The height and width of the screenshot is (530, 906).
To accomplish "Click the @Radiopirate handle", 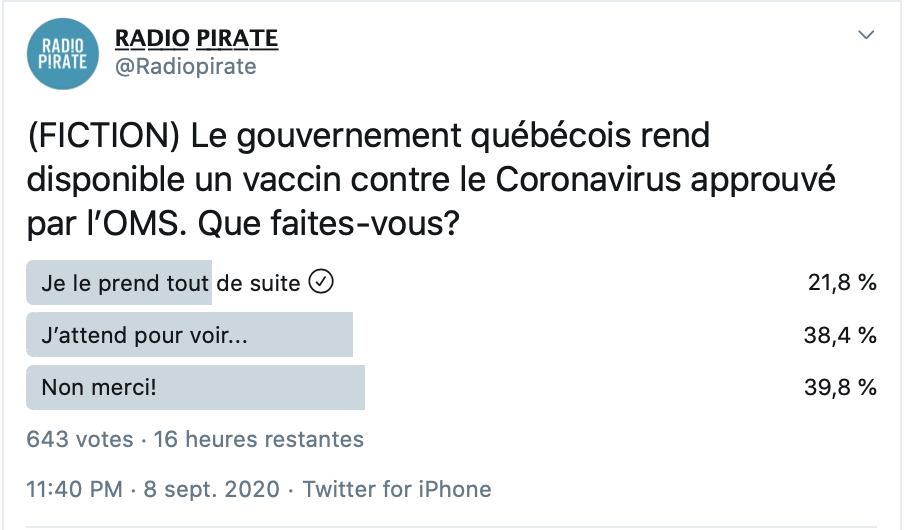I will click(x=185, y=66).
